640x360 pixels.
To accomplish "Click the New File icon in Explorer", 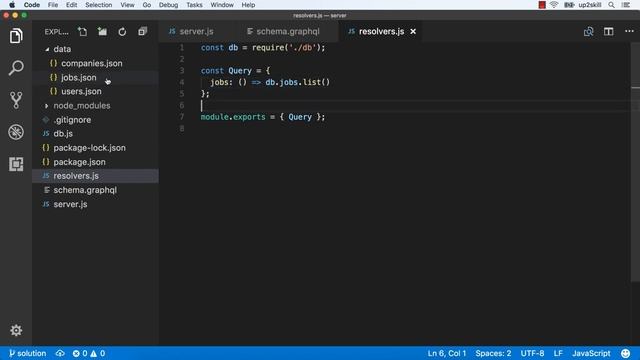I will [82, 32].
